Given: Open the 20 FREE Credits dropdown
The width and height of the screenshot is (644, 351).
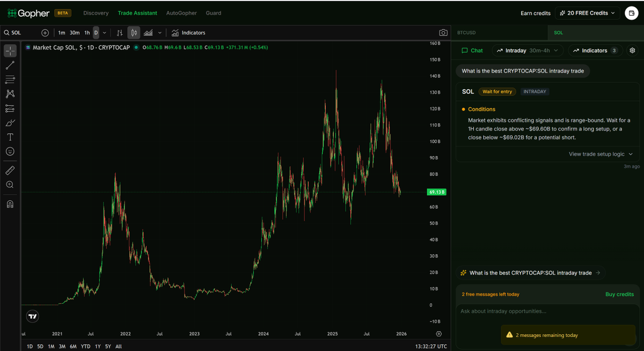Looking at the screenshot, I should point(587,13).
